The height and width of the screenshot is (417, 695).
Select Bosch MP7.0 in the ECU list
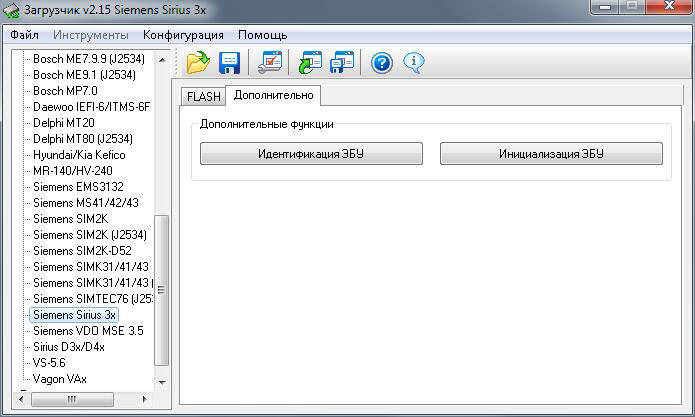click(65, 90)
